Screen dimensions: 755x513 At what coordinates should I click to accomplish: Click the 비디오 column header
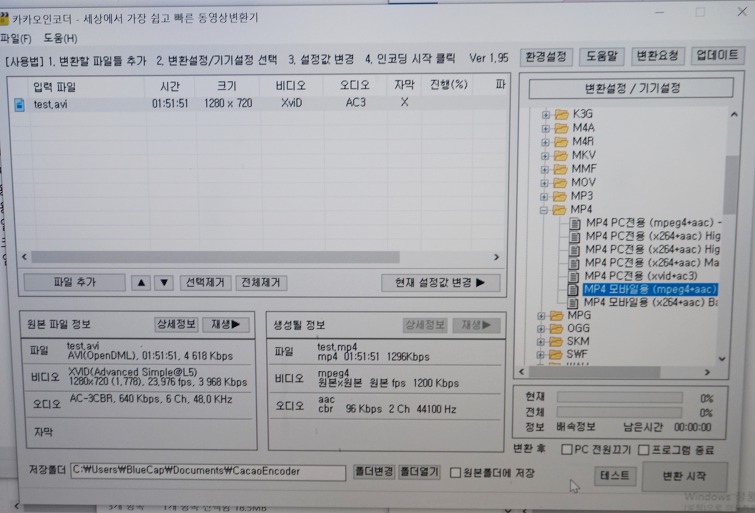[291, 86]
